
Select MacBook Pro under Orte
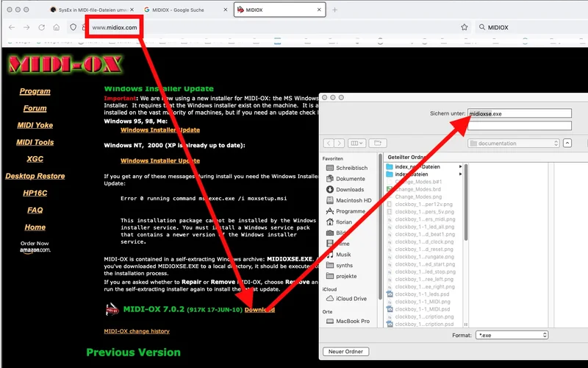348,321
